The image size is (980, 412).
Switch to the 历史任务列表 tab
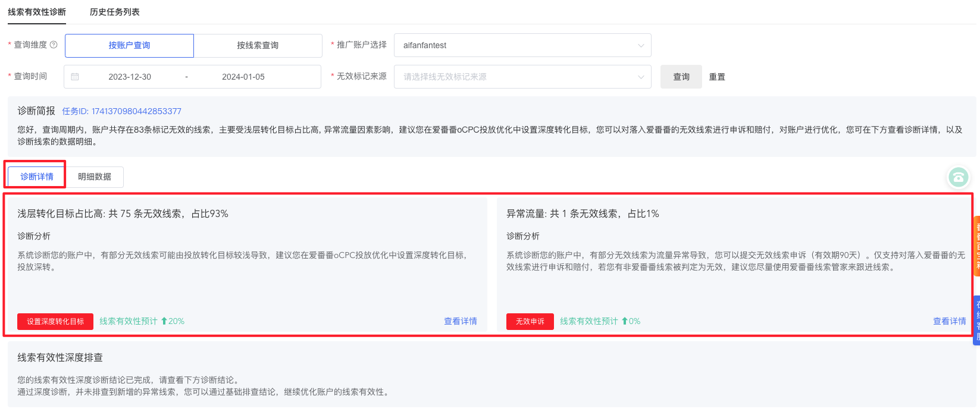(114, 12)
